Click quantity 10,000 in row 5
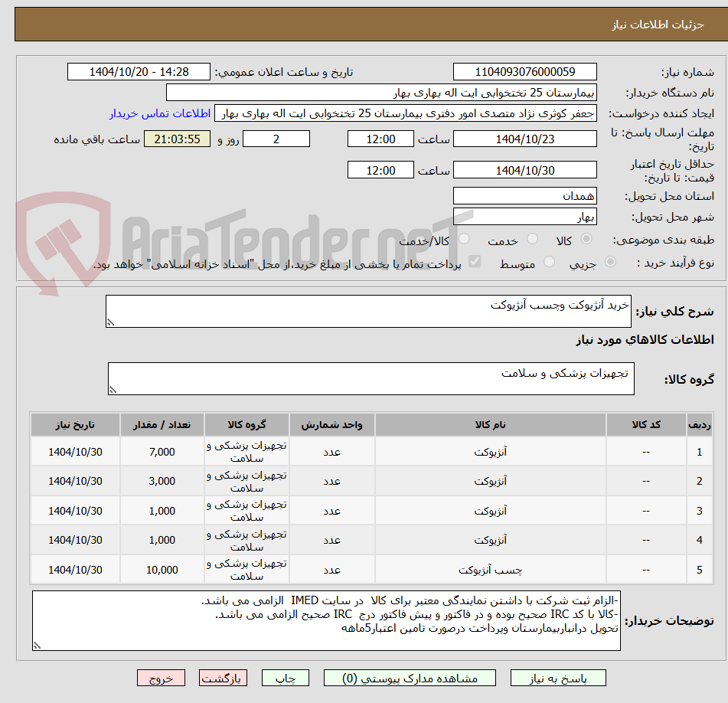Image resolution: width=728 pixels, height=703 pixels. [x=162, y=570]
